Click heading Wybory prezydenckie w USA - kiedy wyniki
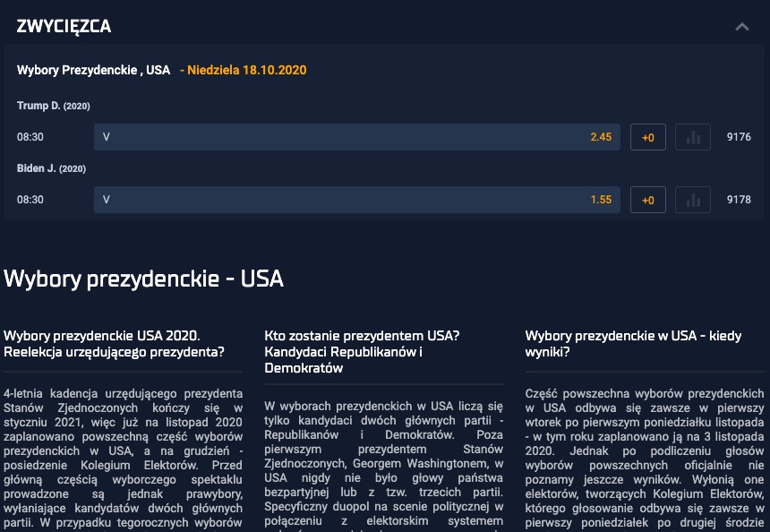The height and width of the screenshot is (532, 770). pos(634,344)
